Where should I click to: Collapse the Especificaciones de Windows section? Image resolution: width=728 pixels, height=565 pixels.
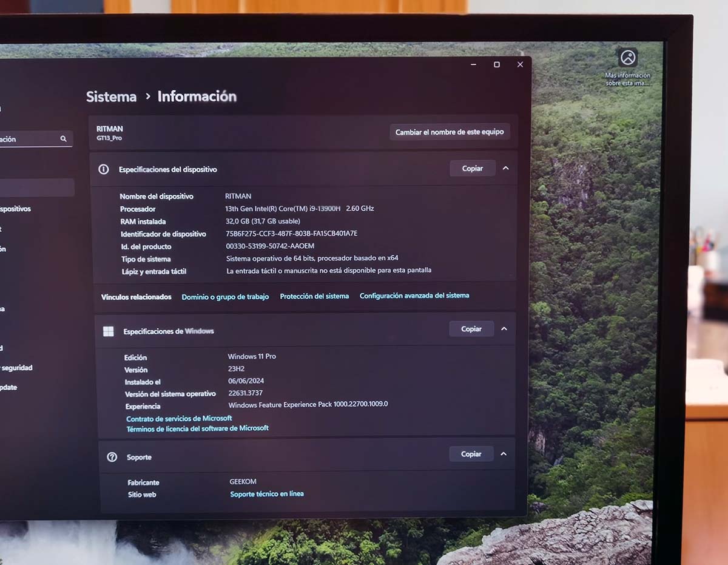tap(504, 329)
